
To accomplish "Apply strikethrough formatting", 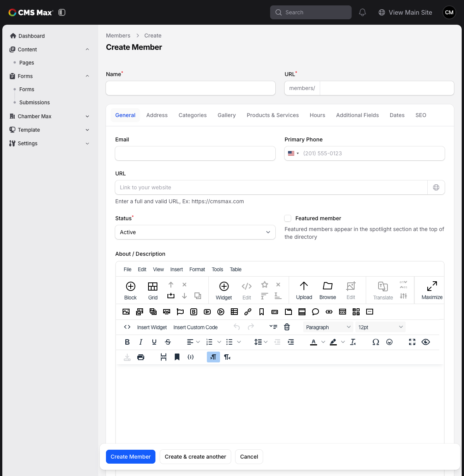I will point(168,342).
